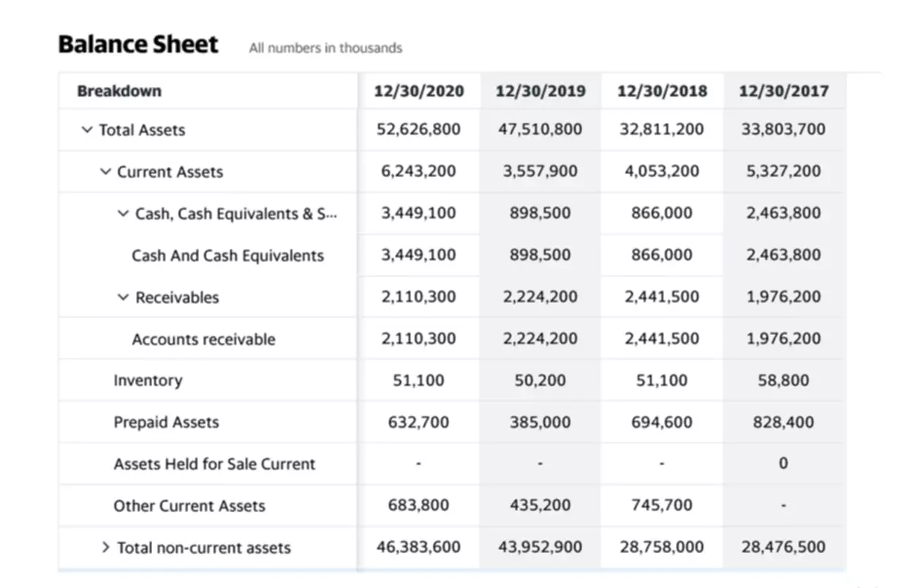The image size is (904, 588).
Task: Click the Inventory row label
Action: pos(148,380)
